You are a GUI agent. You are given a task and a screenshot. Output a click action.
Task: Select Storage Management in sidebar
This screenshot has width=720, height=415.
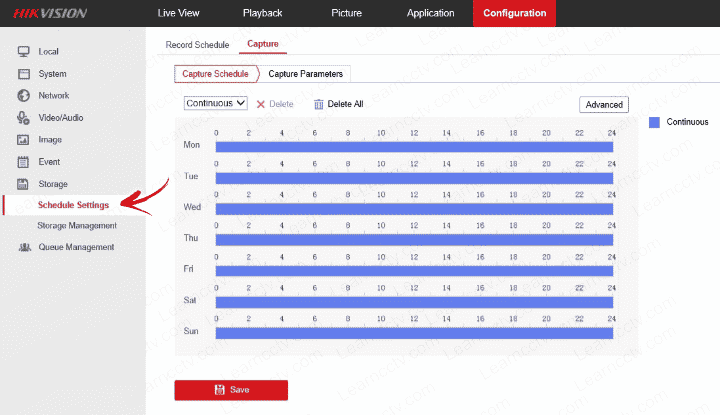pyautogui.click(x=77, y=226)
